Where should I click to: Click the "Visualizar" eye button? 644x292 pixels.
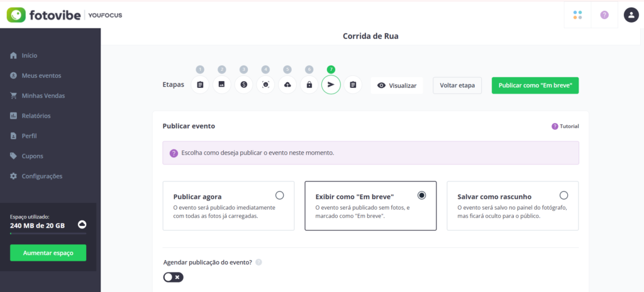point(397,85)
